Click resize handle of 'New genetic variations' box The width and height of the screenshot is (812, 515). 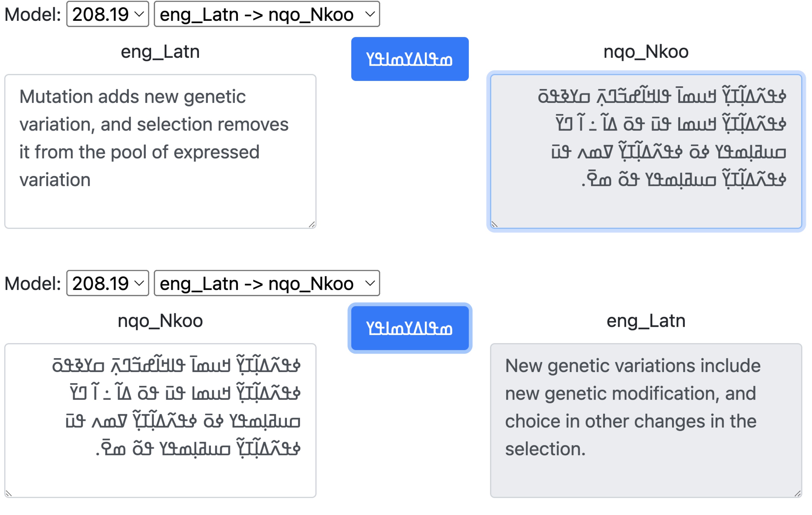[797, 493]
